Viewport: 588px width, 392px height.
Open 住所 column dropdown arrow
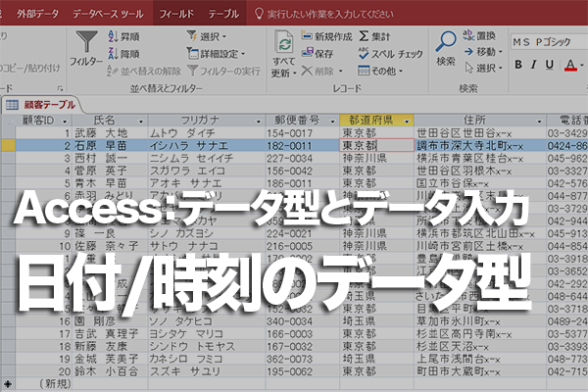point(539,122)
